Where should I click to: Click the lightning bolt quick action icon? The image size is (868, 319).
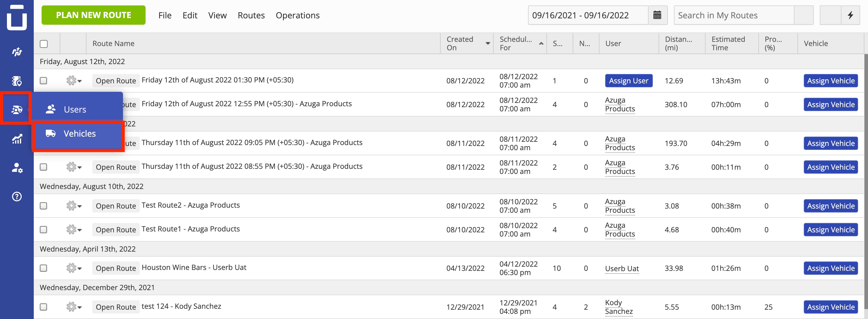[851, 15]
